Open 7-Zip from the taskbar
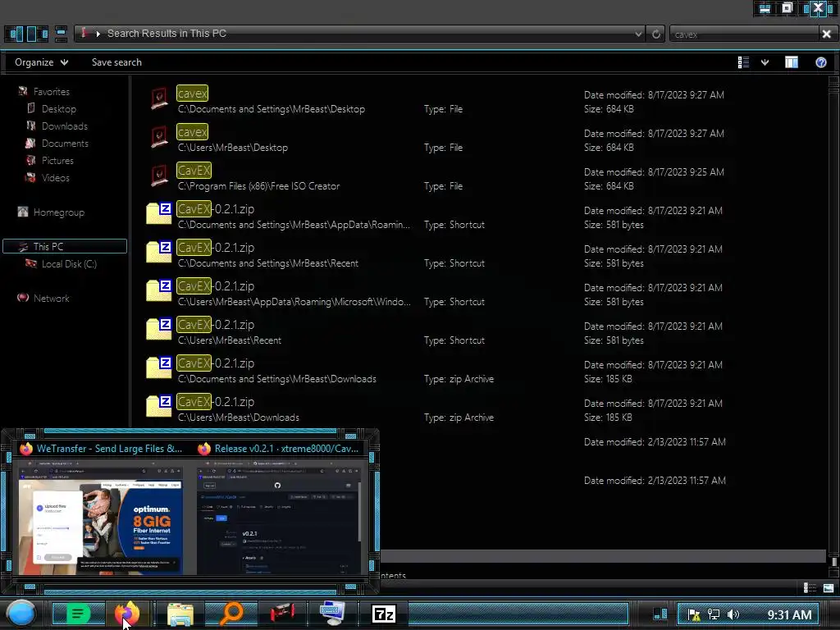The image size is (840, 630). [384, 614]
